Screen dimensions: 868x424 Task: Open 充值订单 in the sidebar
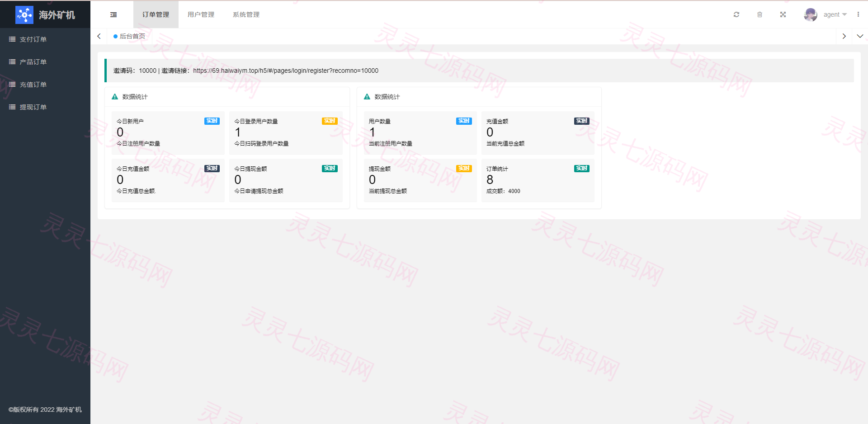[45, 85]
